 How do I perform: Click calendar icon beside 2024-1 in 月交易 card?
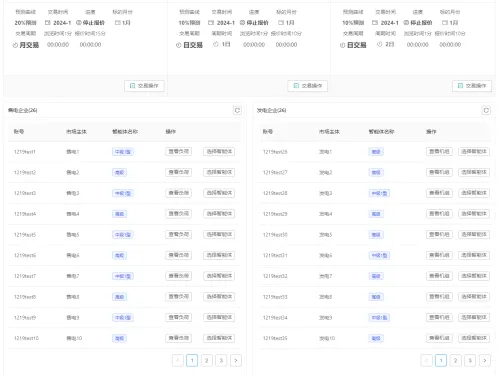[48, 23]
